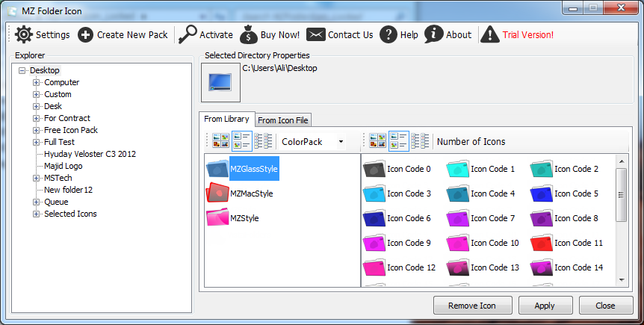
Task: Expand the Full Test folder node
Action: [37, 142]
